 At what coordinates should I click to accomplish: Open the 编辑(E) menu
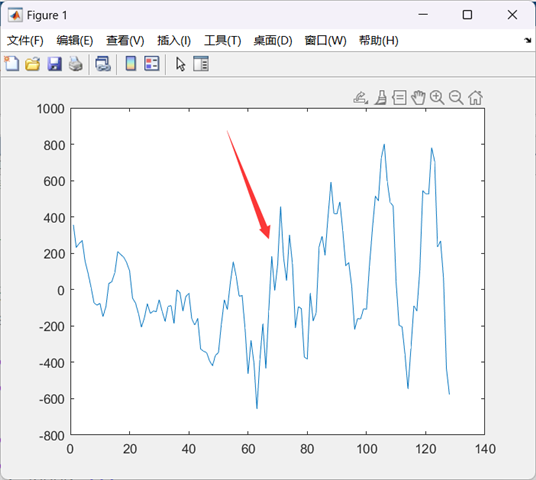pyautogui.click(x=75, y=41)
